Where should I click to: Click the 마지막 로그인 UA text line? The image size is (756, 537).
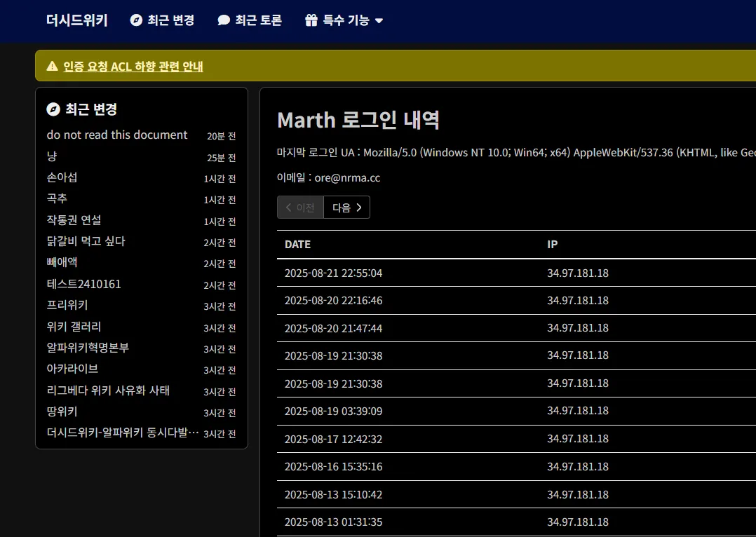516,152
